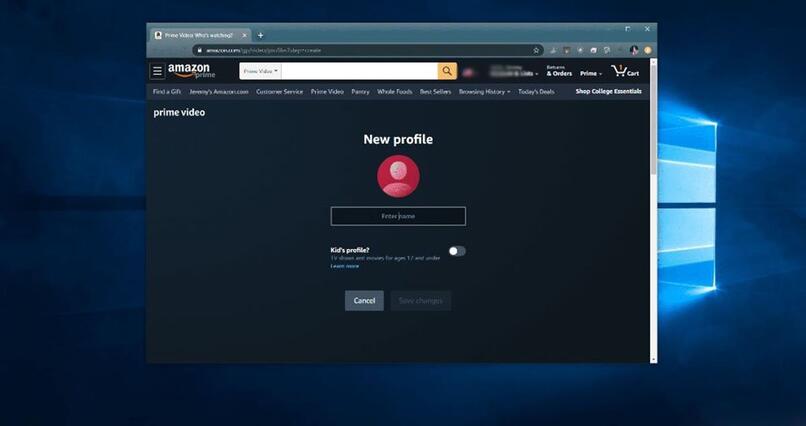Open Shop College Essentials link

point(609,91)
